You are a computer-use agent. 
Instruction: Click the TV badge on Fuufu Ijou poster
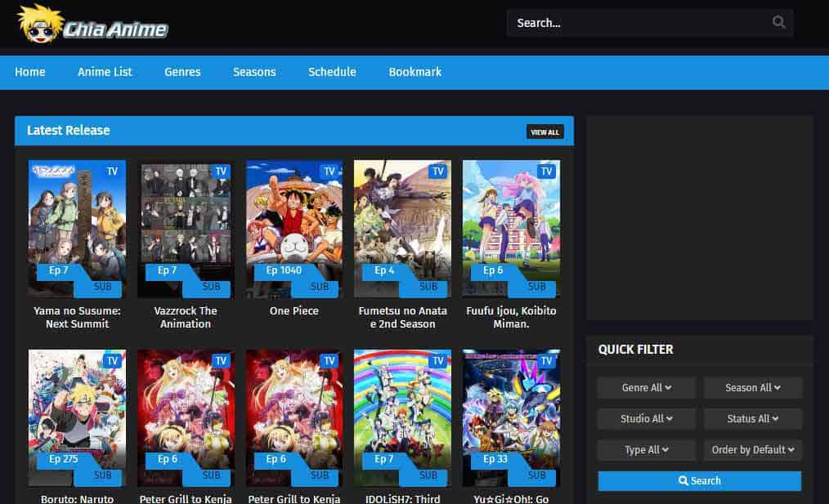(x=547, y=172)
